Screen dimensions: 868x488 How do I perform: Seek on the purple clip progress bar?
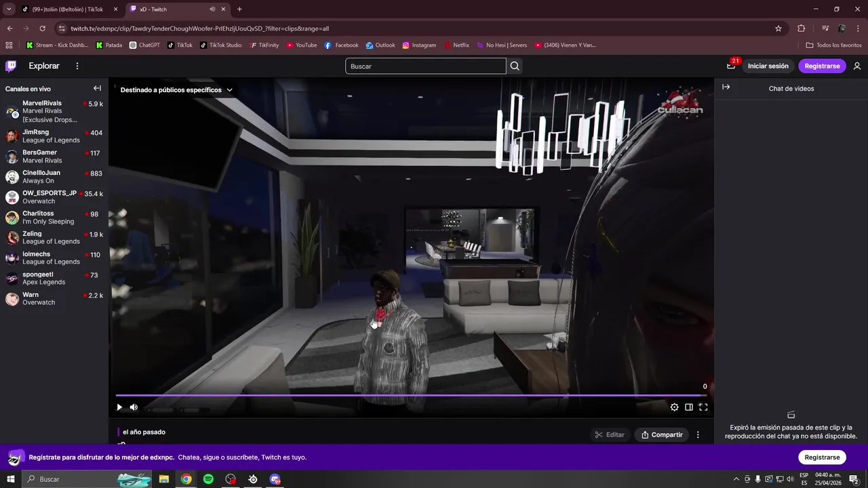412,395
